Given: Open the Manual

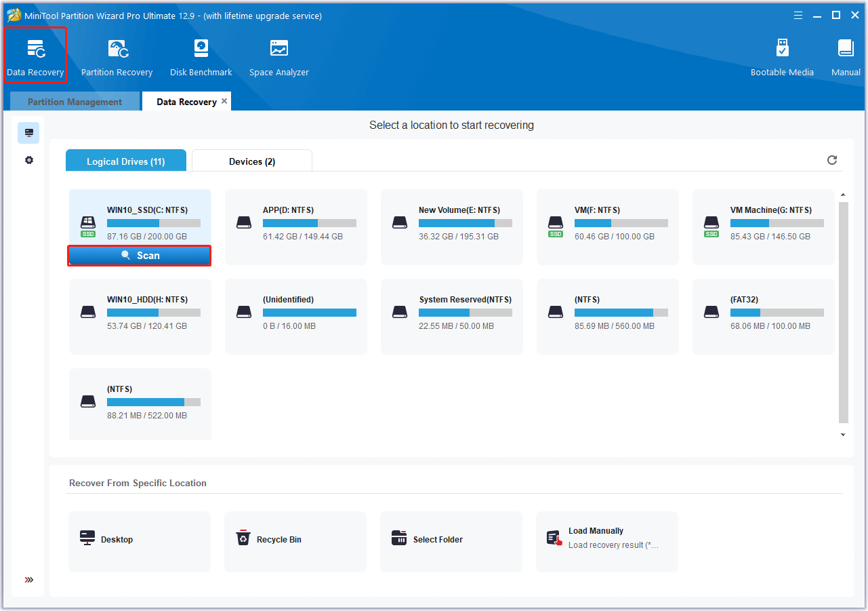Looking at the screenshot, I should pyautogui.click(x=846, y=57).
